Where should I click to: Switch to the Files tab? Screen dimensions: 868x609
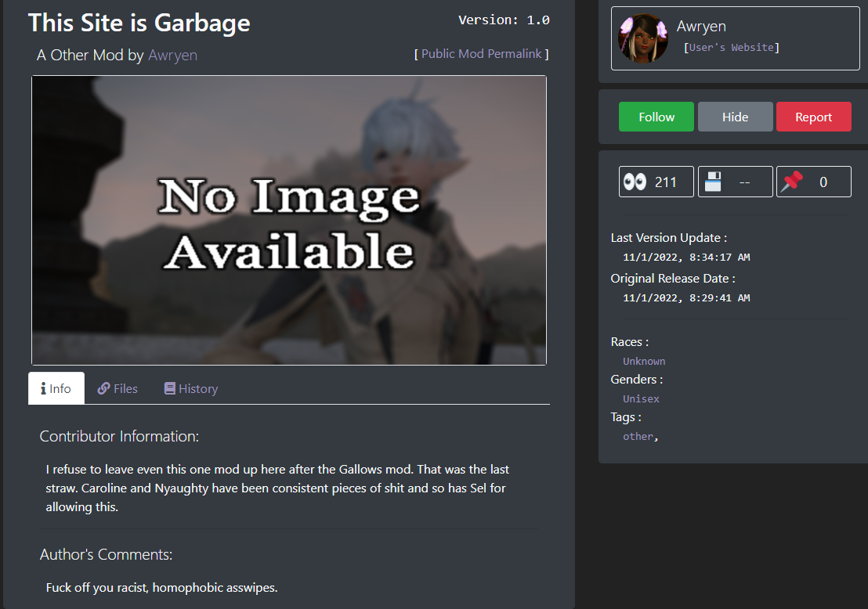click(118, 389)
